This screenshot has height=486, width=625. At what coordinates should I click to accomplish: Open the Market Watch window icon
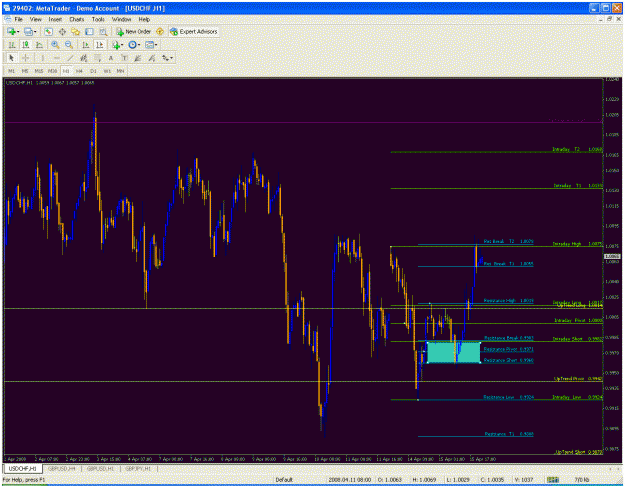(48, 31)
